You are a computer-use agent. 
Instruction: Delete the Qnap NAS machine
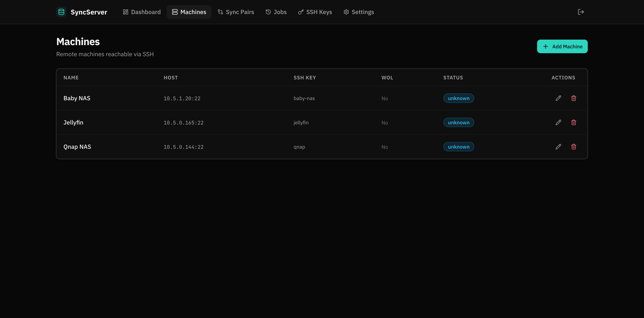[x=574, y=147]
